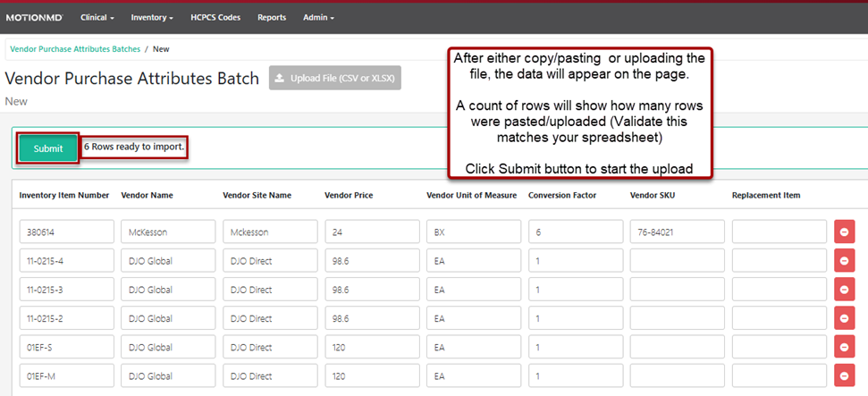Viewport: 868px width, 396px height.
Task: Click the Replacement Item column header
Action: (x=766, y=196)
